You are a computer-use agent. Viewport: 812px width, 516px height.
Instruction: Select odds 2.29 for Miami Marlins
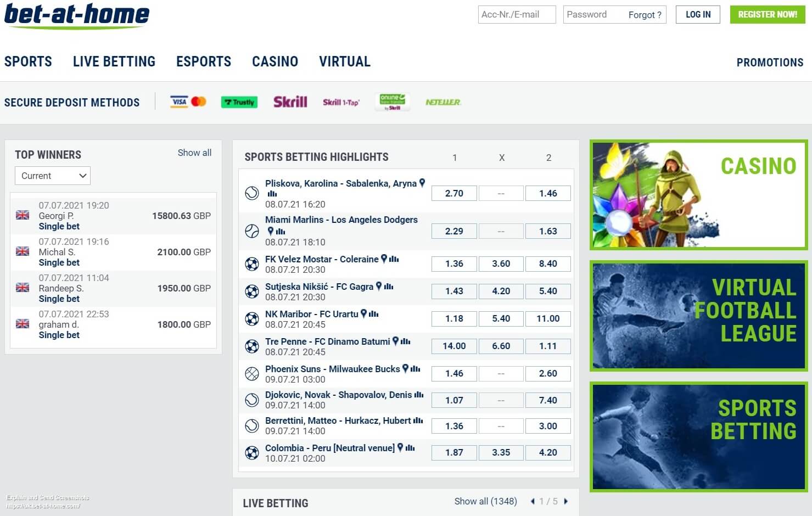tap(454, 231)
